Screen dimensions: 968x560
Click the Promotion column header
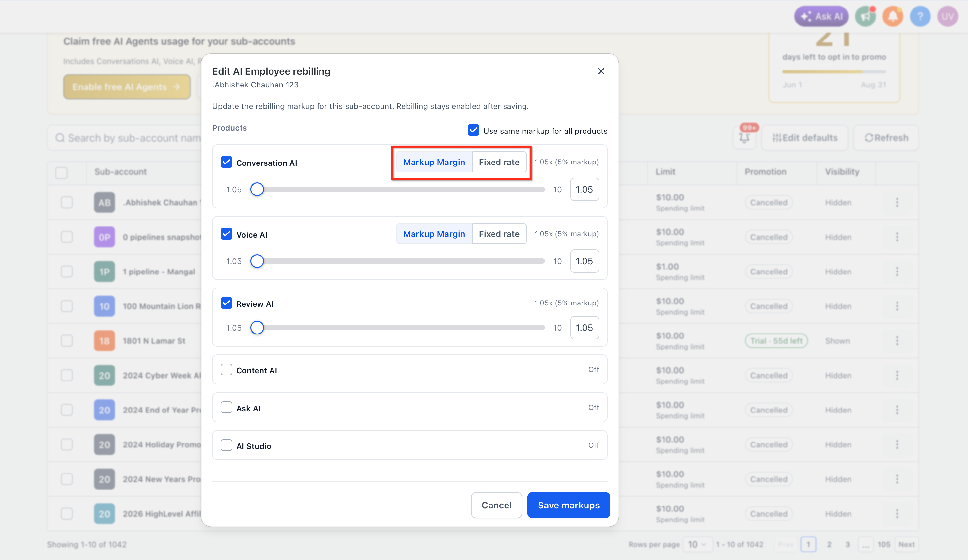(765, 172)
